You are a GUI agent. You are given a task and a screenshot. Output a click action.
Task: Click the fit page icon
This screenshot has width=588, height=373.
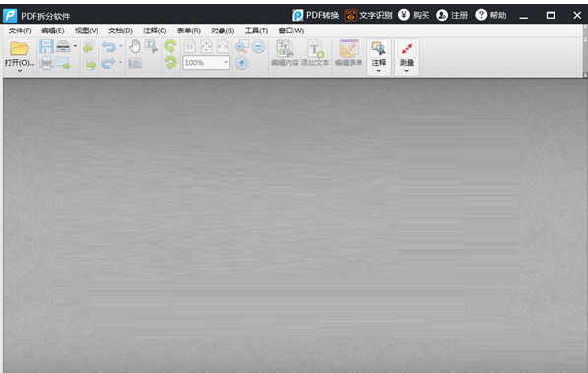tap(206, 47)
